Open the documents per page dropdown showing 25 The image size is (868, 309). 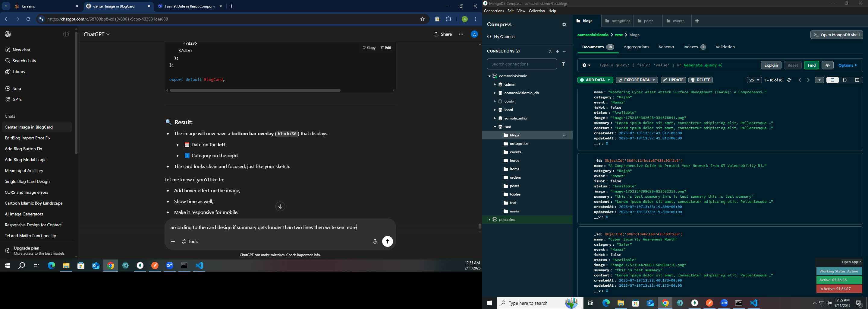754,80
